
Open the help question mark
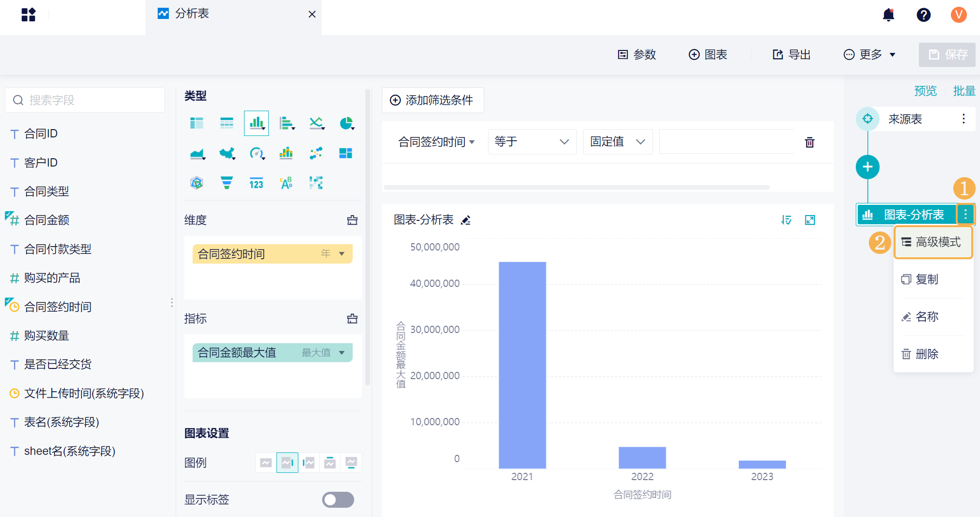pos(923,15)
